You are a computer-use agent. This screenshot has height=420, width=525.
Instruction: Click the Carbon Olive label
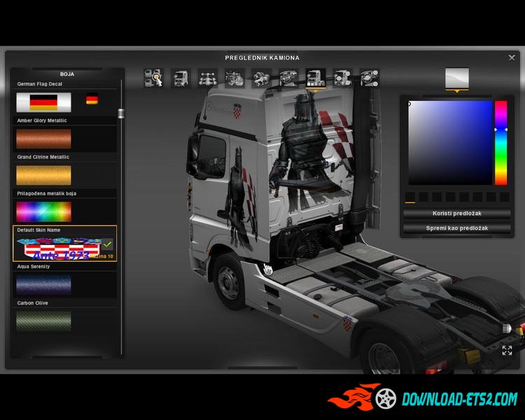coord(32,303)
